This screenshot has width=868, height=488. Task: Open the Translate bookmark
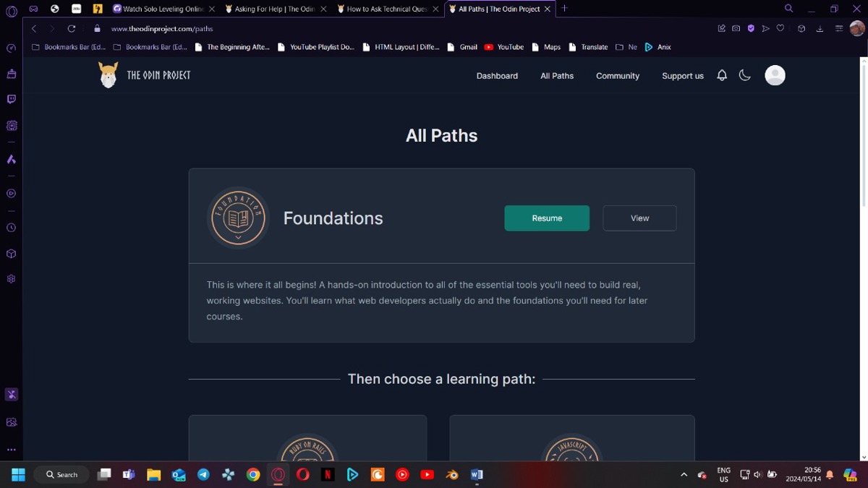tap(588, 47)
